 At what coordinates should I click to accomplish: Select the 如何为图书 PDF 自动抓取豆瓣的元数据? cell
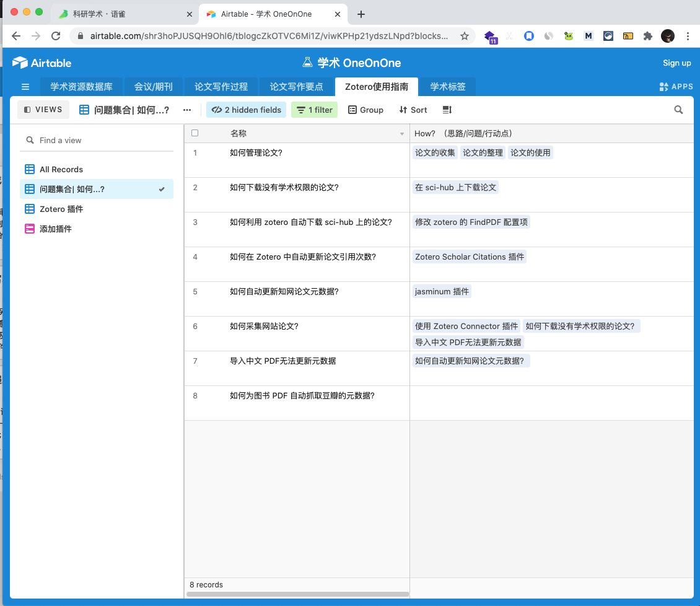[x=297, y=403]
